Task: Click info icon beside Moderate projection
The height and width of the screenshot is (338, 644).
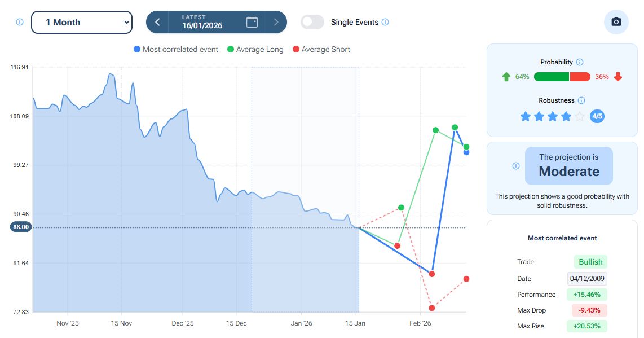Action: 516,166
